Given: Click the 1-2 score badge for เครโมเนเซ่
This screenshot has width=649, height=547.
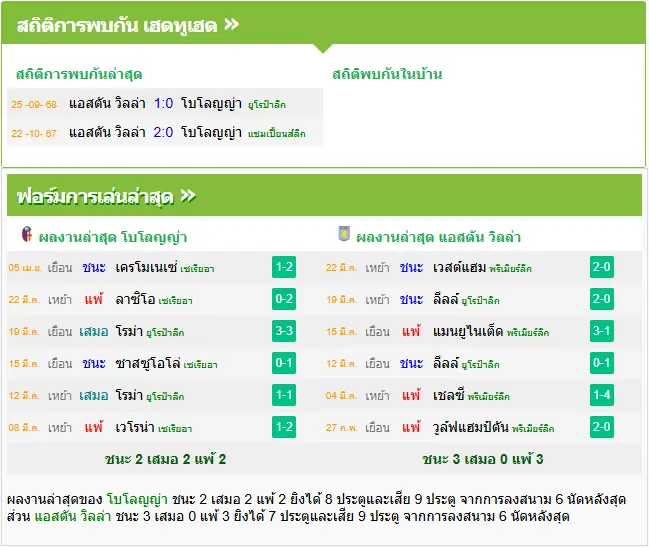Looking at the screenshot, I should pos(284,267).
